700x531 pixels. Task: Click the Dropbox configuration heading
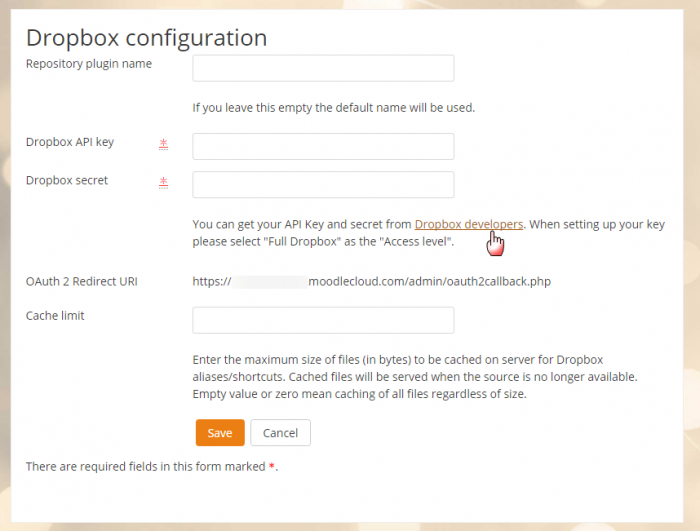click(x=146, y=38)
